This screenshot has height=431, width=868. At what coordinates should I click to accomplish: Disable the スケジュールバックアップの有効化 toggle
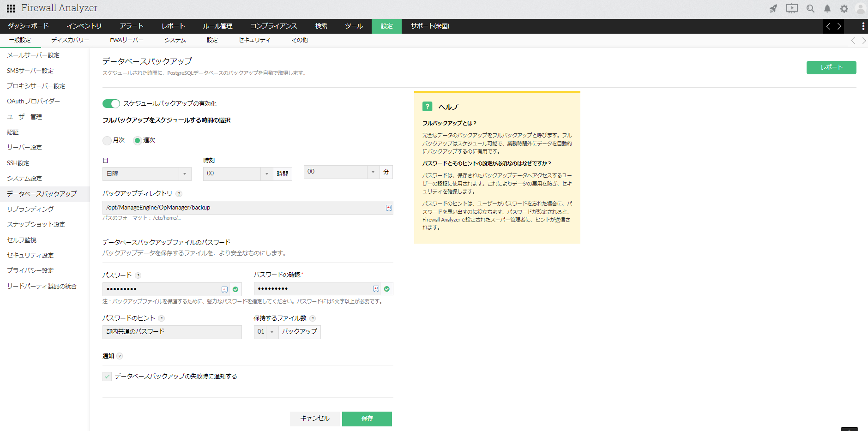(111, 103)
